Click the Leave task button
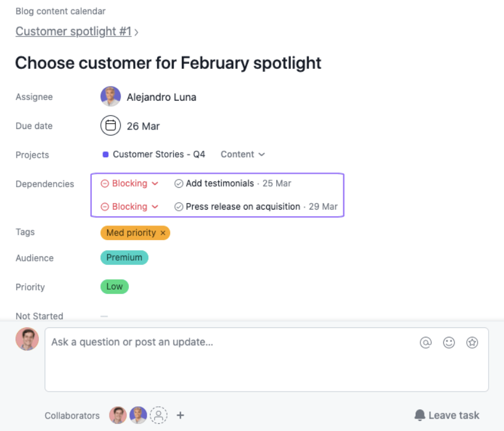 point(447,416)
